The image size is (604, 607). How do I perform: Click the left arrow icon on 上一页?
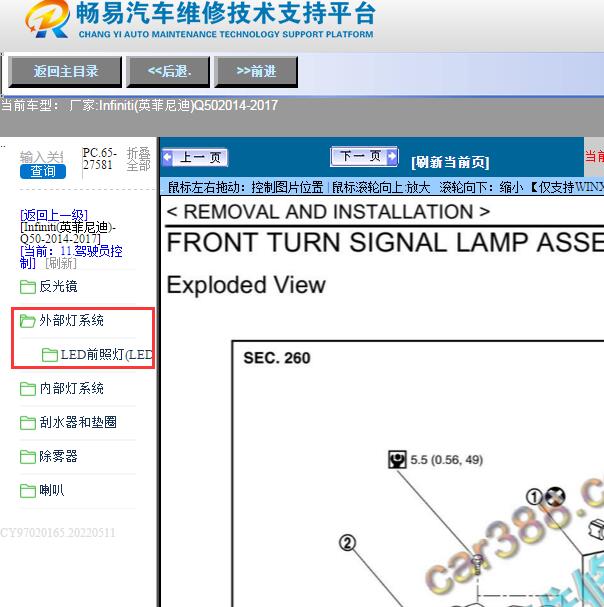click(x=168, y=158)
